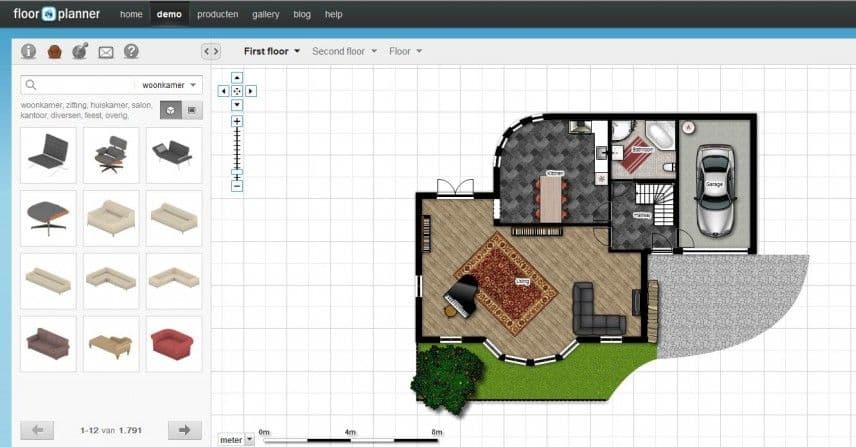856x447 pixels.
Task: Click the next page arrow button
Action: [184, 430]
